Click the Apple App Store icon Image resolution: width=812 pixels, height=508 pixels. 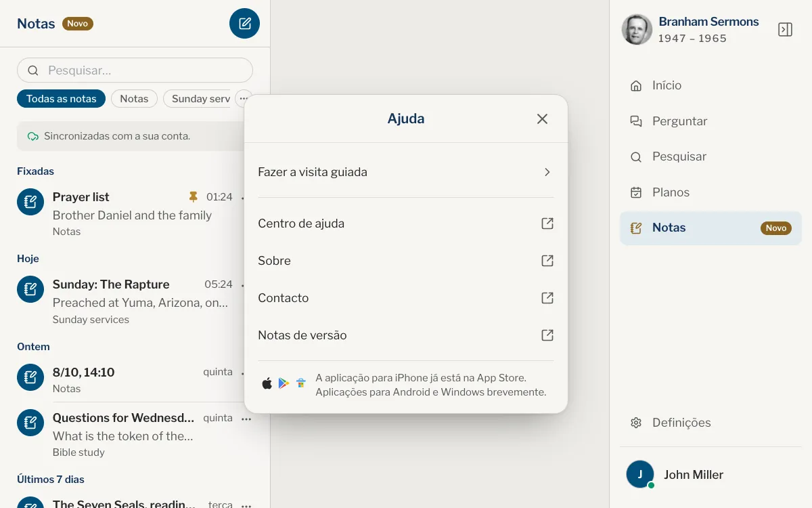click(267, 383)
